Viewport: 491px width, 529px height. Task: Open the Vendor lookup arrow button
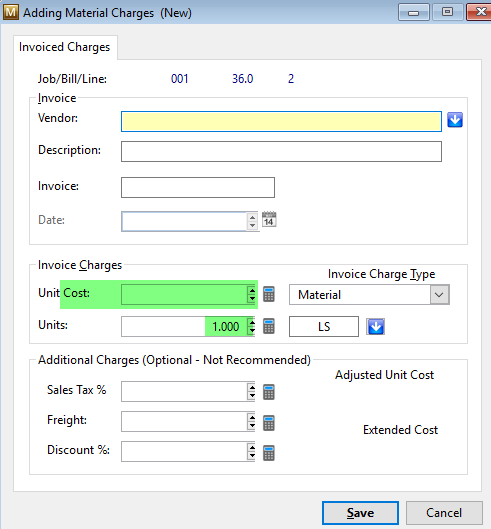coord(455,120)
